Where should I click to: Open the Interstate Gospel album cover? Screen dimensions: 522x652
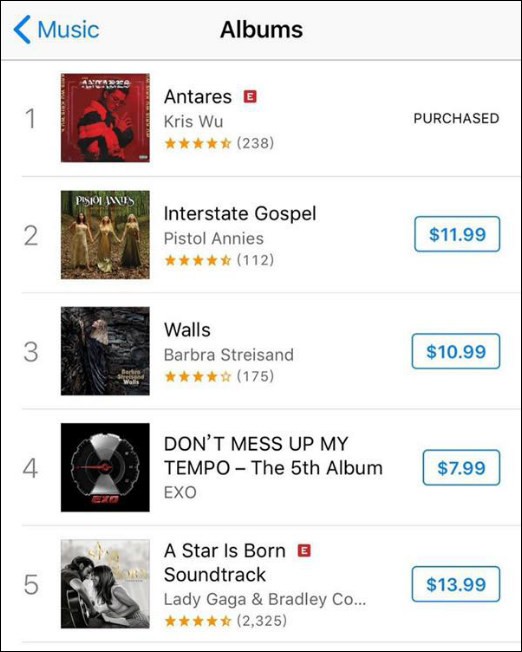pos(105,235)
